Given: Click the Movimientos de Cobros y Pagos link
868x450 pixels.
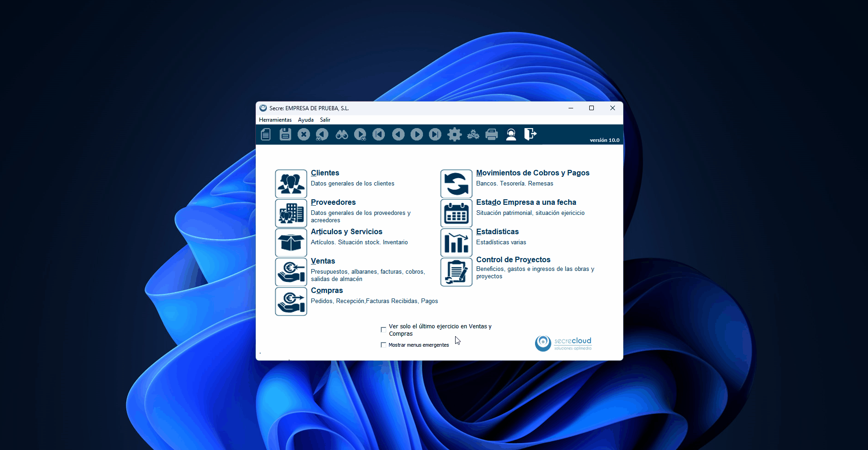Looking at the screenshot, I should (532, 173).
